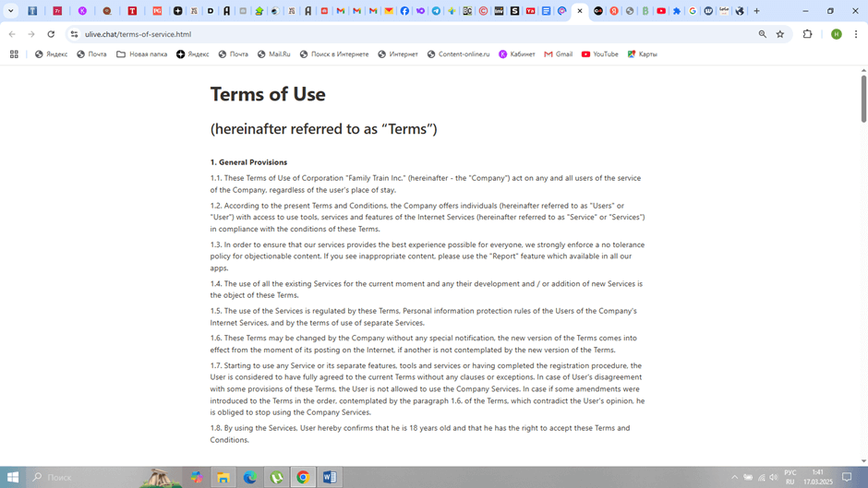This screenshot has height=488, width=868.
Task: Open the Новая папка bookmarks folder
Action: click(141, 54)
